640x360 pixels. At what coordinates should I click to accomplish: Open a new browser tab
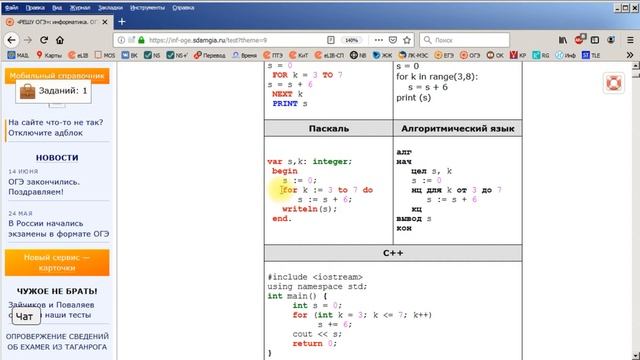[x=122, y=22]
